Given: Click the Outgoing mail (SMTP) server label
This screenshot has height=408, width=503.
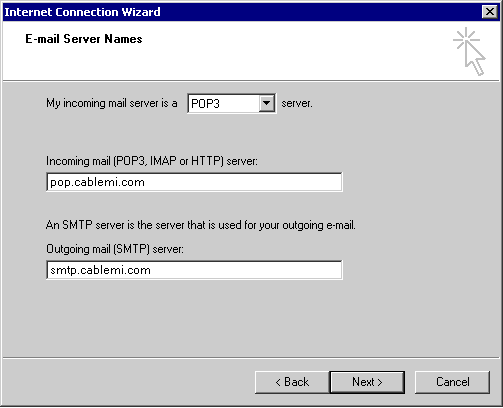Looking at the screenshot, I should point(115,249).
